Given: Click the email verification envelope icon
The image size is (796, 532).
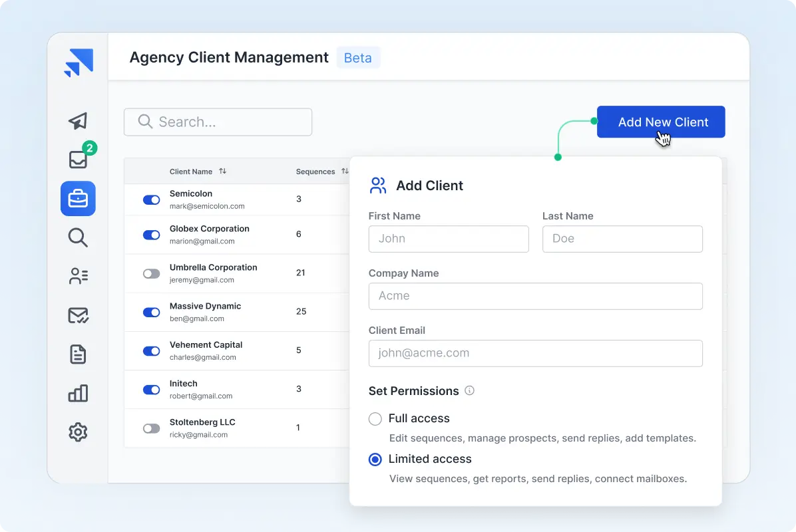Looking at the screenshot, I should point(78,315).
